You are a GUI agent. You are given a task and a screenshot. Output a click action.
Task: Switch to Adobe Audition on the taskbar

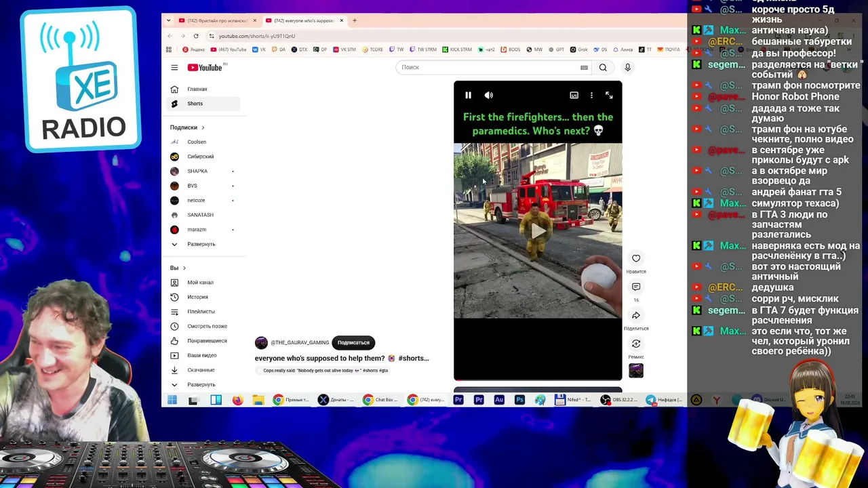pyautogui.click(x=499, y=400)
